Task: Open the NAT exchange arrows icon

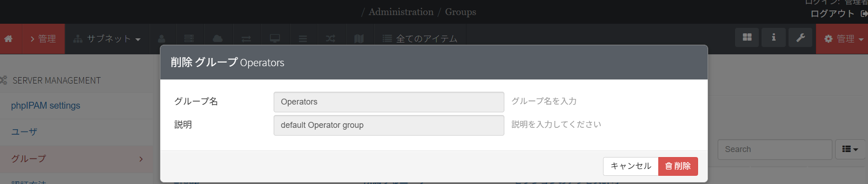Action: (x=246, y=39)
